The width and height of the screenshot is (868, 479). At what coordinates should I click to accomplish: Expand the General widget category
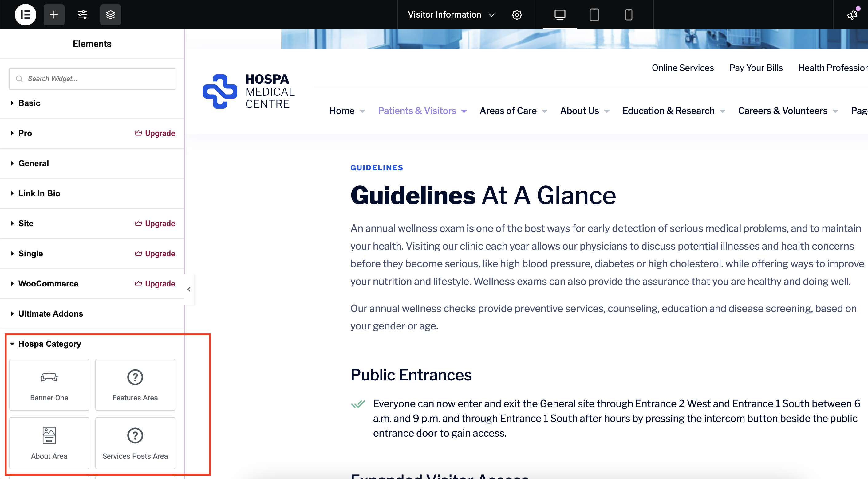[x=92, y=163]
